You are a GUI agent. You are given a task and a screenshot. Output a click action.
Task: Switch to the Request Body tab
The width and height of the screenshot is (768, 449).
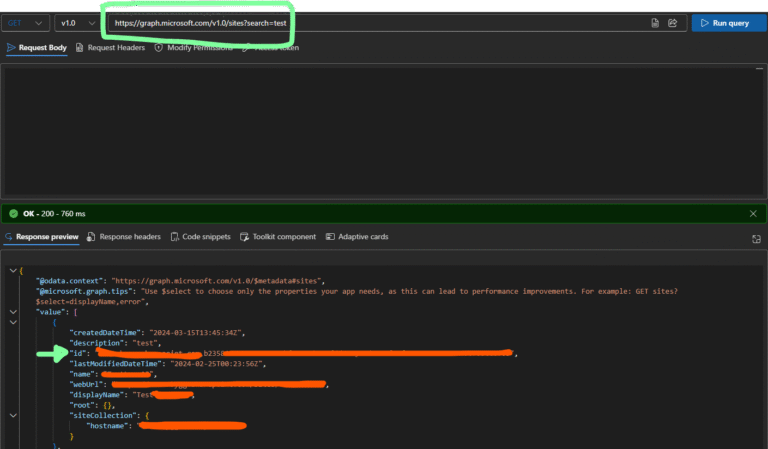pyautogui.click(x=37, y=47)
